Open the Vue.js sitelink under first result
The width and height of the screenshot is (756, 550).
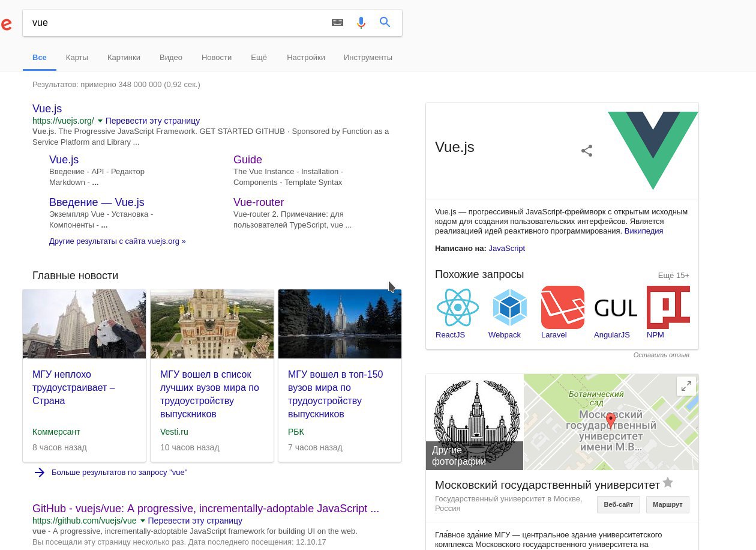(x=64, y=160)
